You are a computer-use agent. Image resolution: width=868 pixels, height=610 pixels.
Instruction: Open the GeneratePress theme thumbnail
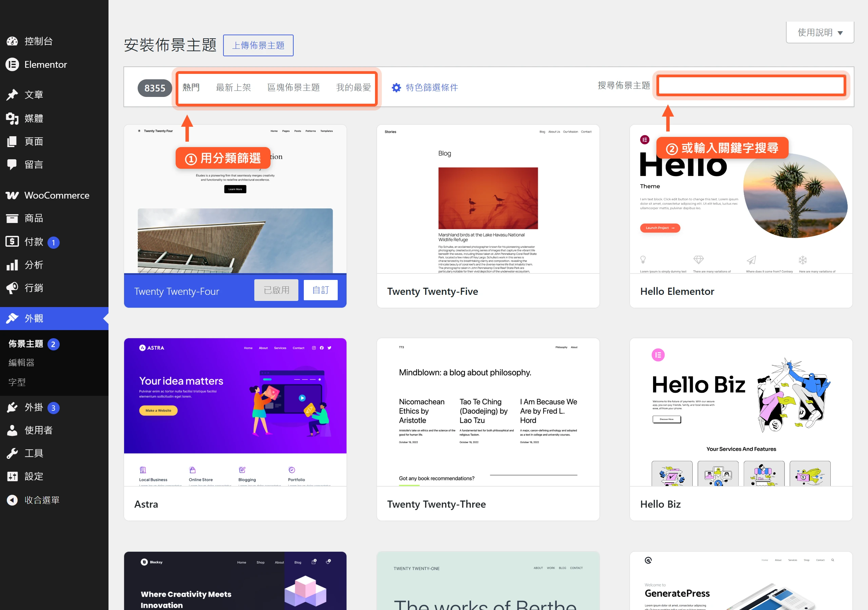[741, 581]
